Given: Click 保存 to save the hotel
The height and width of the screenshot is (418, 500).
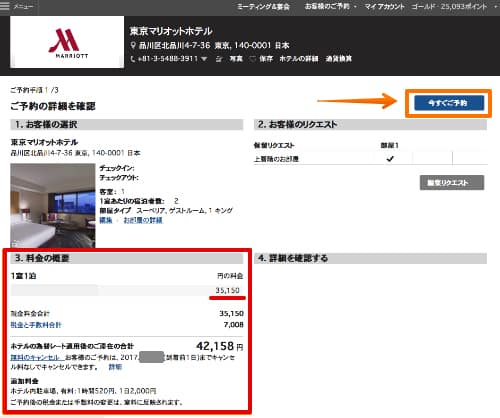Looking at the screenshot, I should coord(266,59).
